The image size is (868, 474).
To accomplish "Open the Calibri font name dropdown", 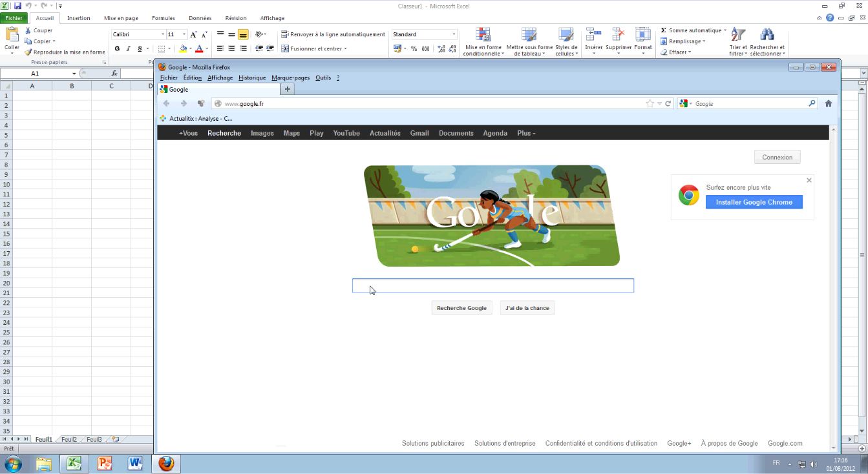I will pyautogui.click(x=162, y=34).
